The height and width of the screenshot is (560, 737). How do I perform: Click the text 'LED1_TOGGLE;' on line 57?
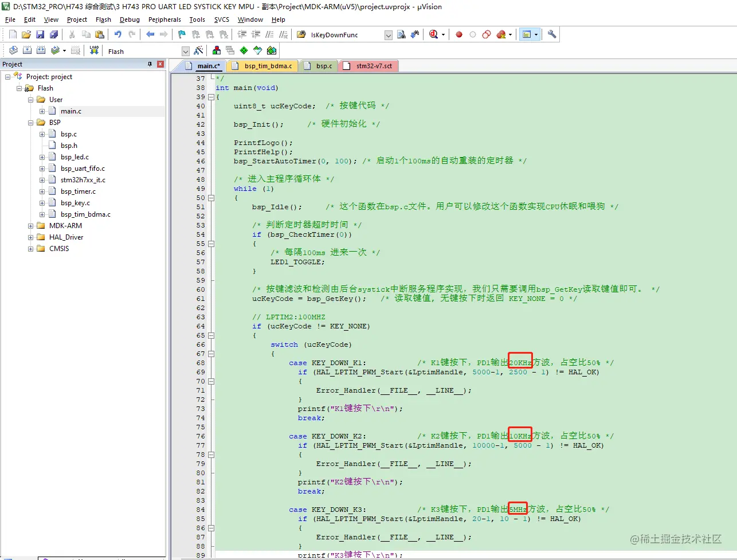(297, 262)
